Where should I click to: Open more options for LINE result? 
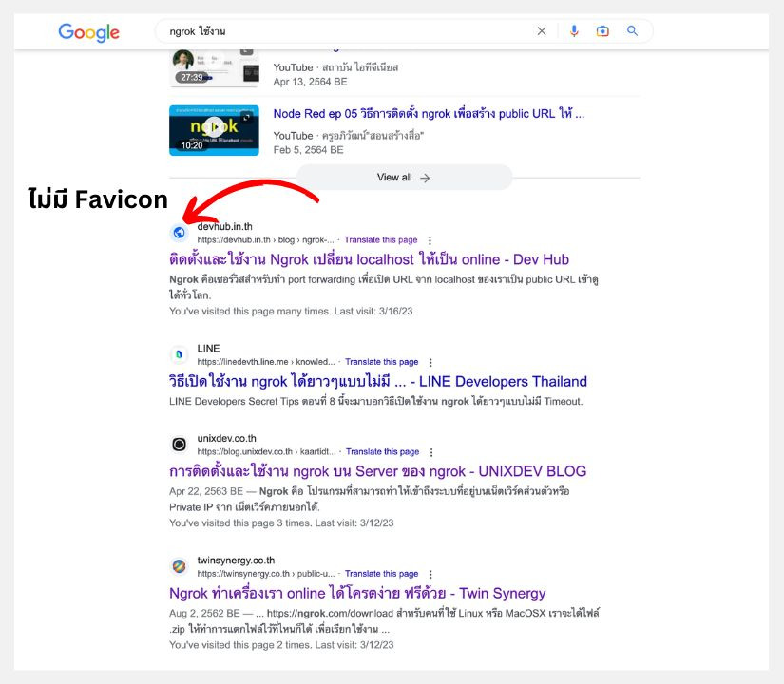coord(431,363)
